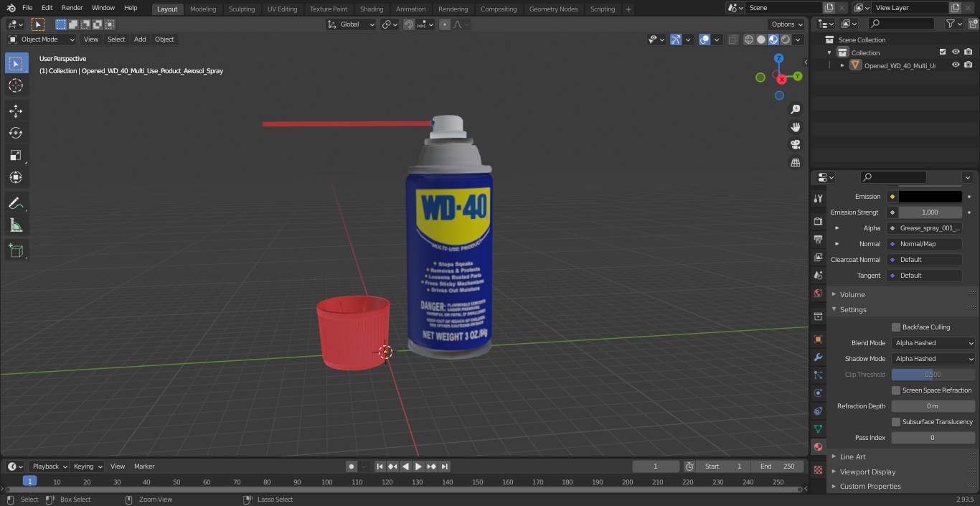Viewport: 980px width, 506px height.
Task: Open the Global transform orientation dropdown
Action: [x=352, y=24]
